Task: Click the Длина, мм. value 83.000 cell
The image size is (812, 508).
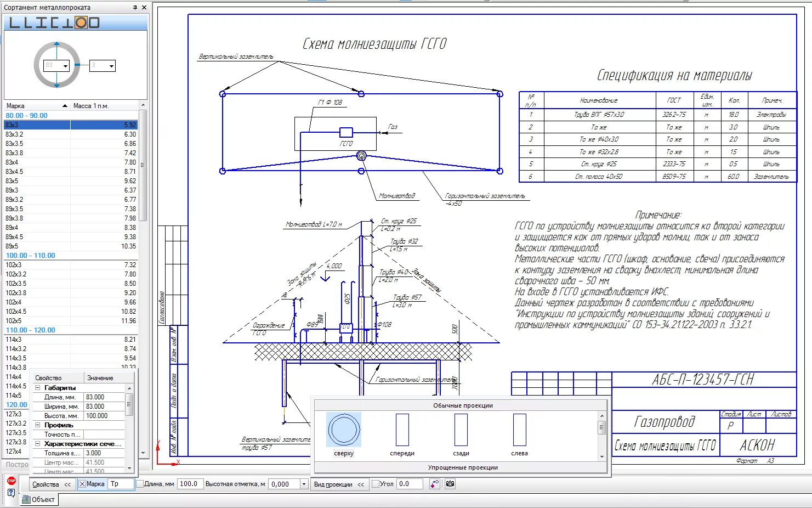Action: coord(104,397)
